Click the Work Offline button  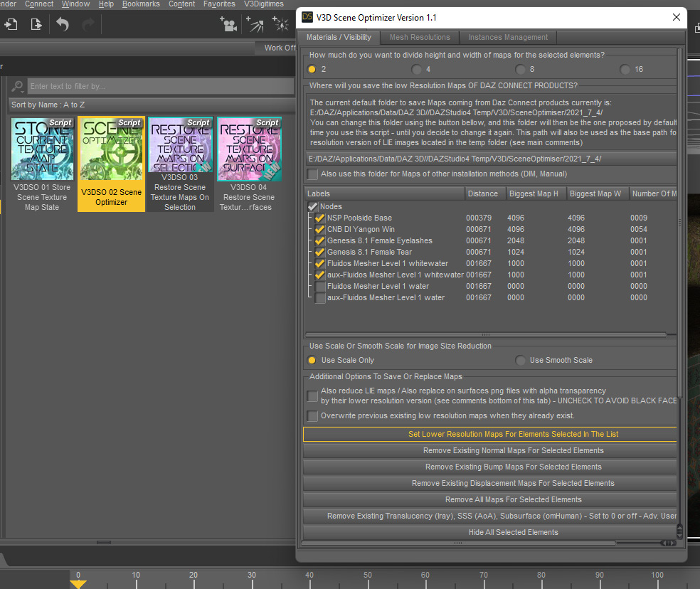(277, 48)
